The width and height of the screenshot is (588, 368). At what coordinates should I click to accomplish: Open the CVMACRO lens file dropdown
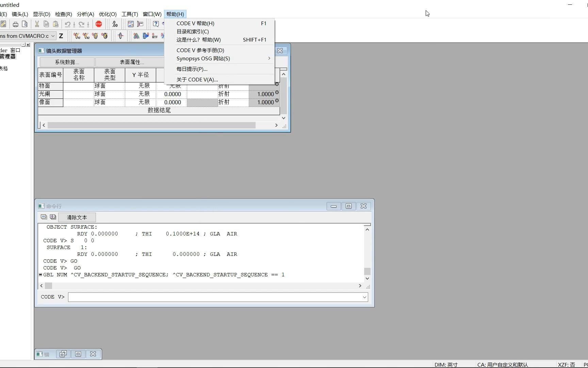click(53, 36)
